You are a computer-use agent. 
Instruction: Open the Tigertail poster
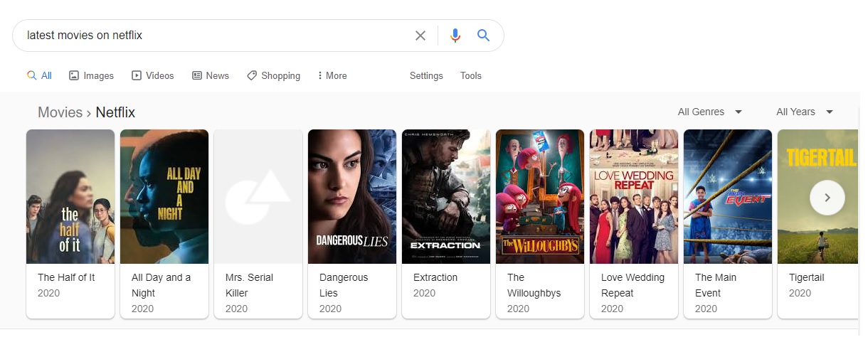coord(817,196)
